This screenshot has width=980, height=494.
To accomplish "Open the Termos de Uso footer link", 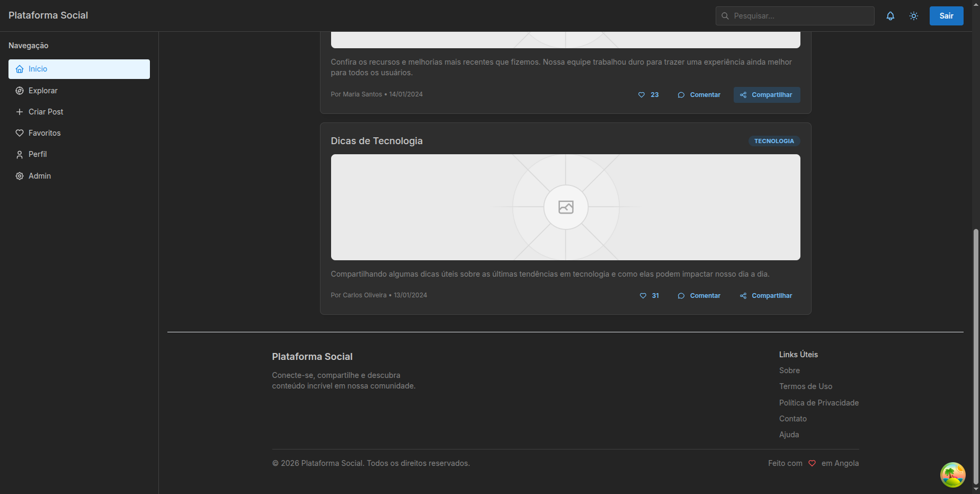I will (x=805, y=386).
